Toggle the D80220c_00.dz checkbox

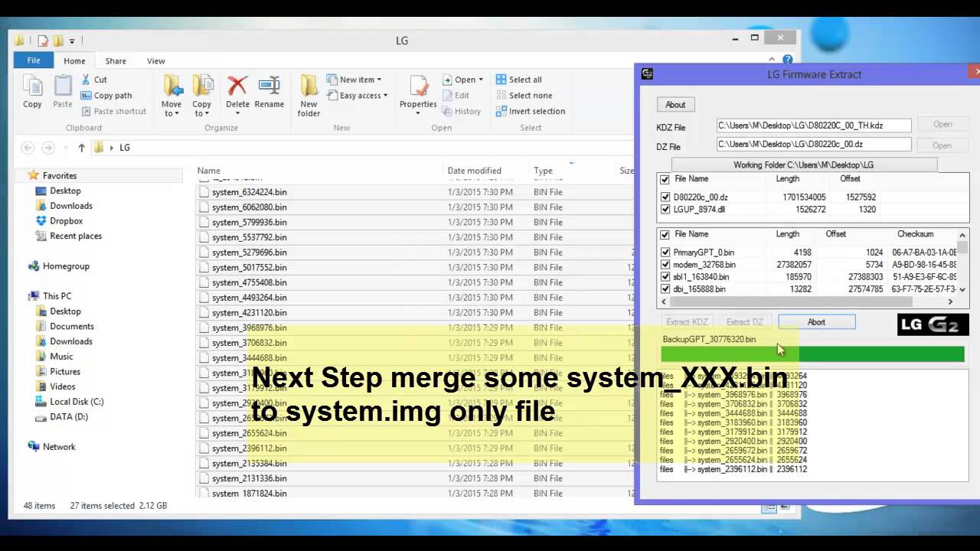pyautogui.click(x=665, y=197)
